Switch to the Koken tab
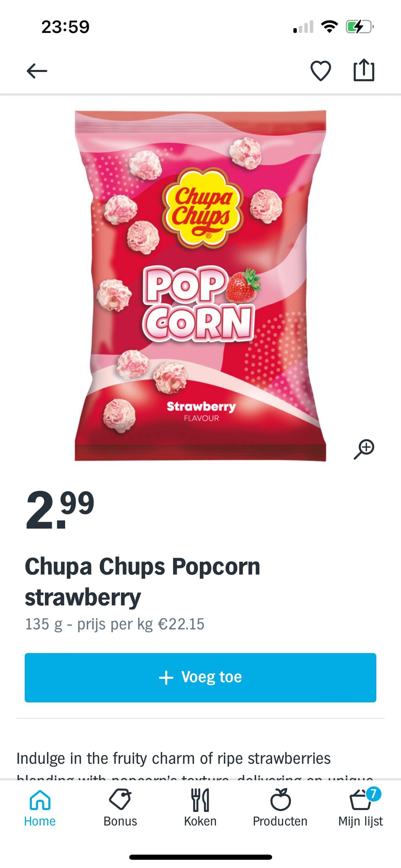Screen dimensions: 401x868 coord(200,808)
